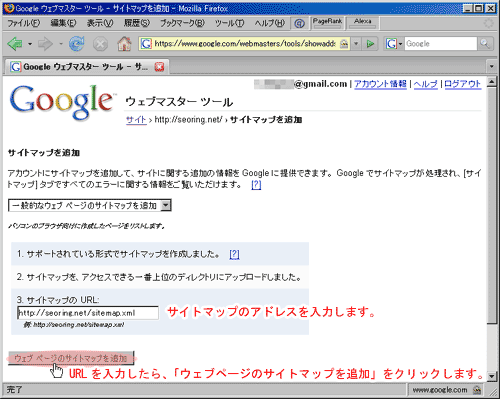Screen dimensions: 500x399
Task: Click the サイトマップを追加 heading
Action: pos(44,153)
